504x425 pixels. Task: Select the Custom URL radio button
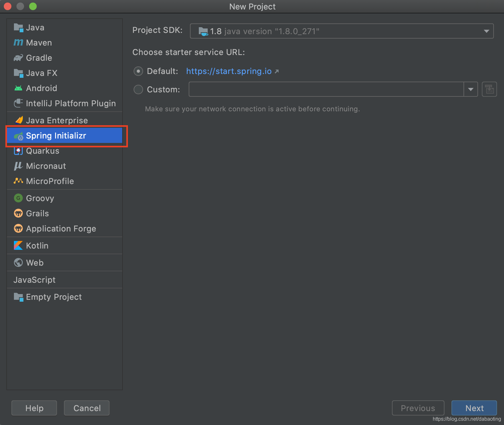(138, 89)
